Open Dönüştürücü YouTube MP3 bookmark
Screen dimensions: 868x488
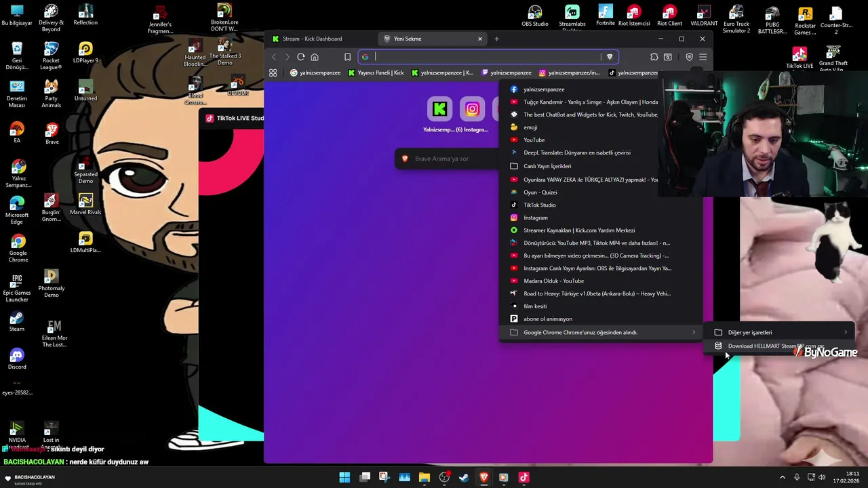(x=600, y=243)
